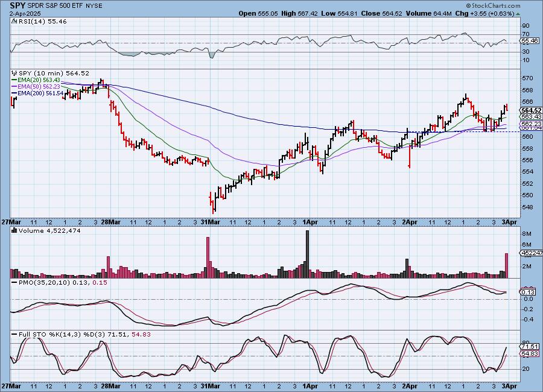
Task: Click the High 567.42 value
Action: pos(299,13)
